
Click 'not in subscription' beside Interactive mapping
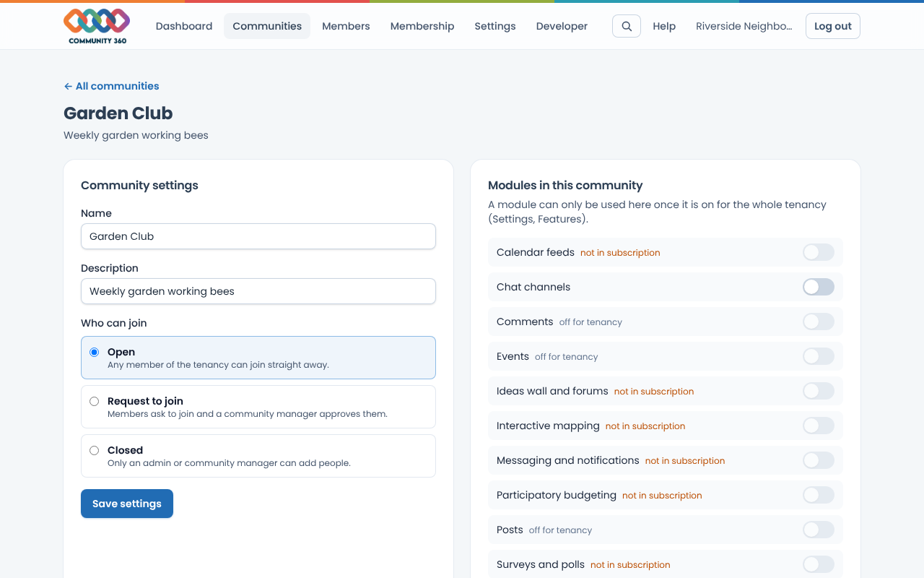pos(645,426)
